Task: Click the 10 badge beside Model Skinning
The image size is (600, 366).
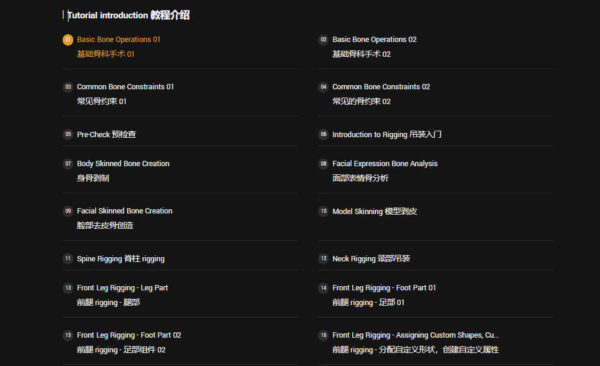Action: pos(323,211)
